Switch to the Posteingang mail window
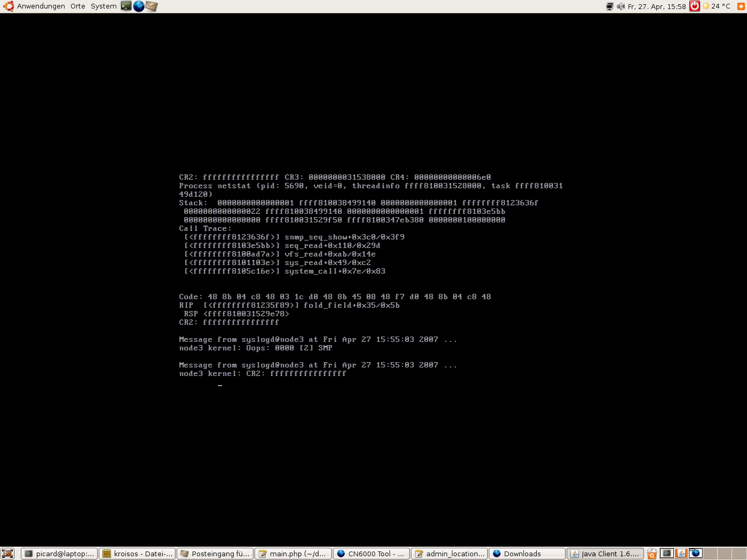747x560 pixels. (x=215, y=554)
